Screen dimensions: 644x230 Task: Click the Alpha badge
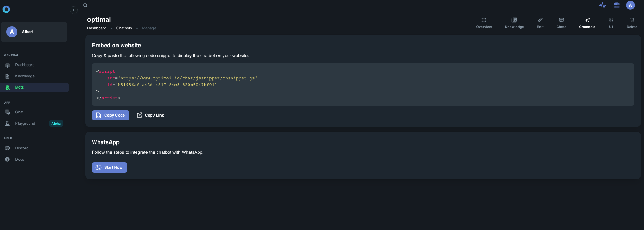(56, 124)
